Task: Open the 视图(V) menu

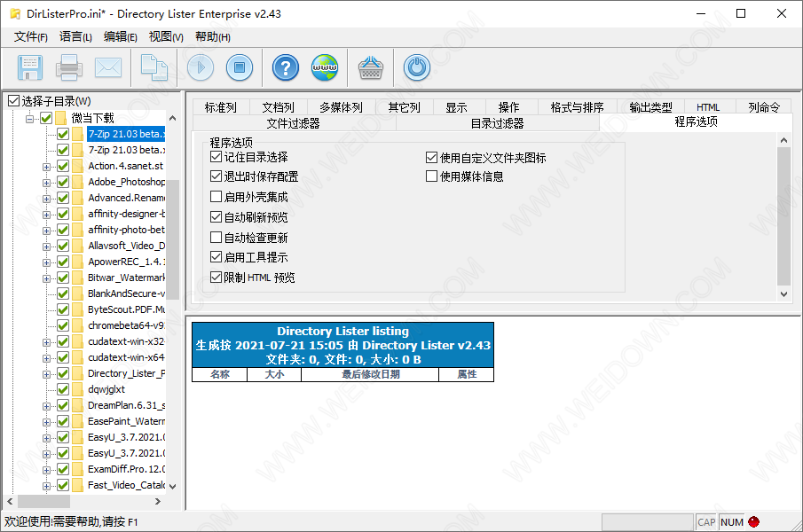Action: (166, 37)
